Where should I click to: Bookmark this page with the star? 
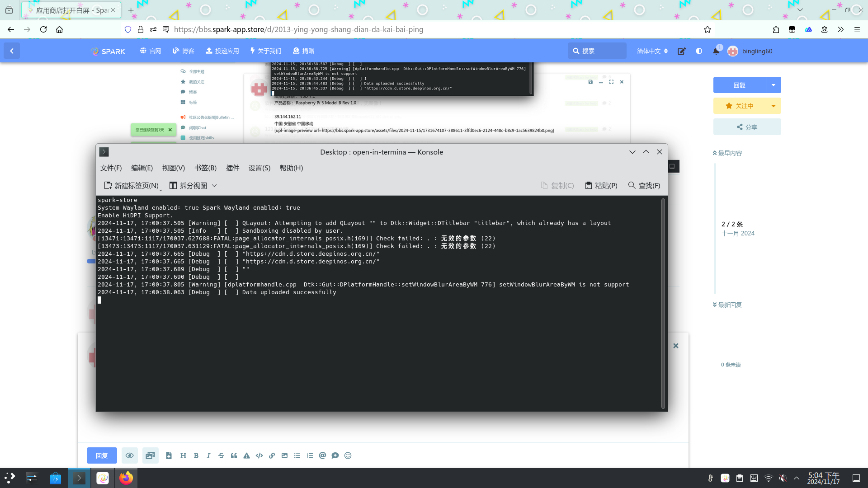708,29
